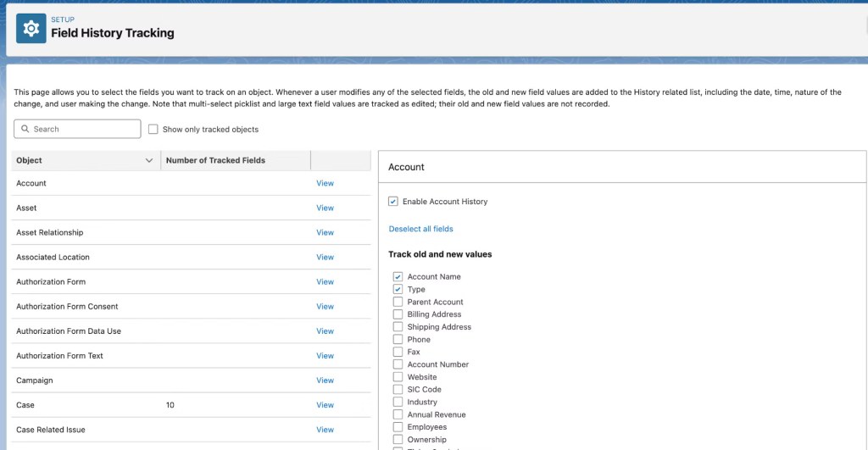Open View link for Campaign
The image size is (868, 450).
tap(325, 381)
